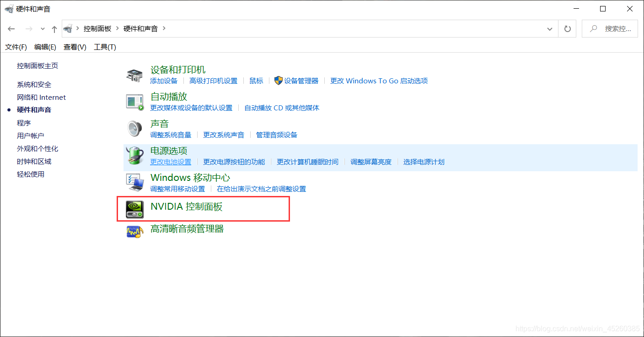Click 硬件和声音 in the breadcrumb
This screenshot has width=644, height=337.
(141, 28)
